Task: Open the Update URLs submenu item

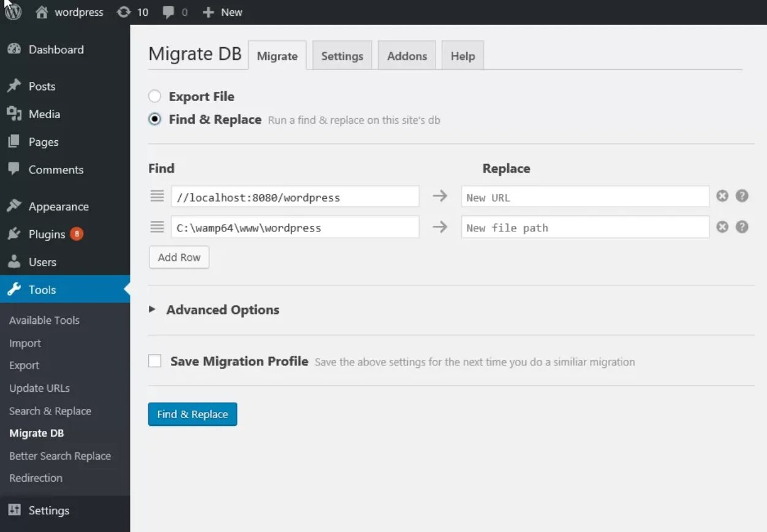Action: pyautogui.click(x=39, y=388)
